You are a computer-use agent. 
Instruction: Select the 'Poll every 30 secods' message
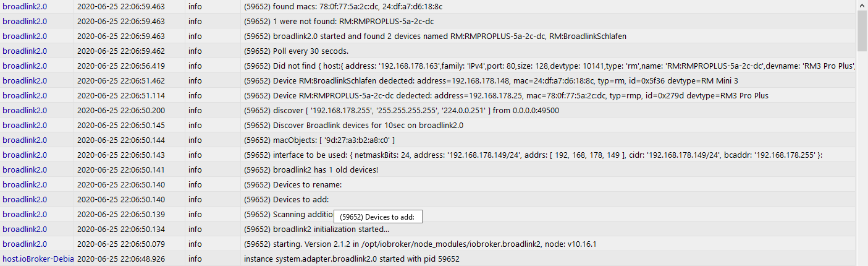(296, 51)
